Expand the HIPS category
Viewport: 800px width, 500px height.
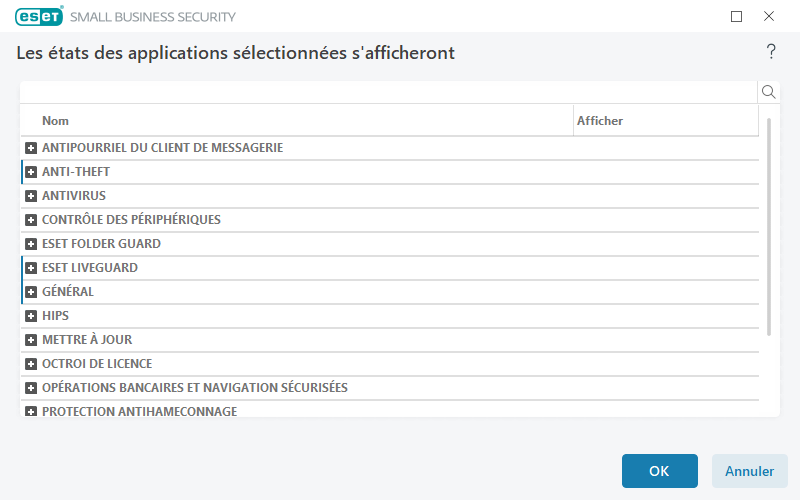click(31, 316)
